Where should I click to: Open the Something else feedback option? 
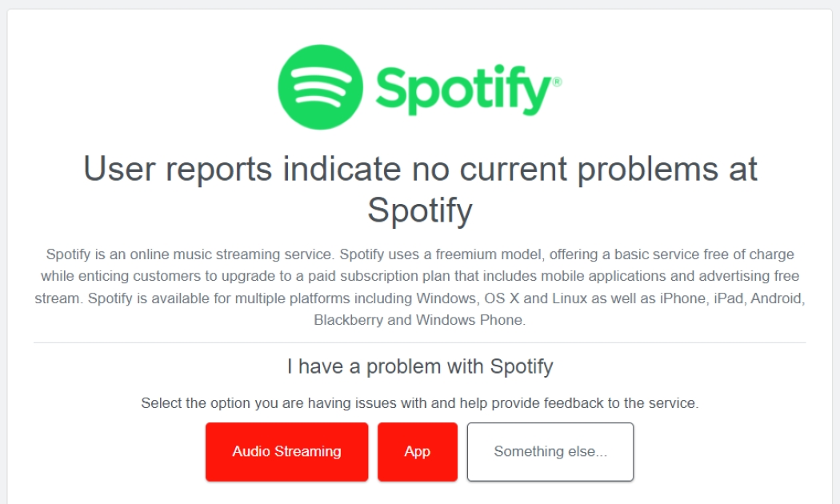point(550,451)
